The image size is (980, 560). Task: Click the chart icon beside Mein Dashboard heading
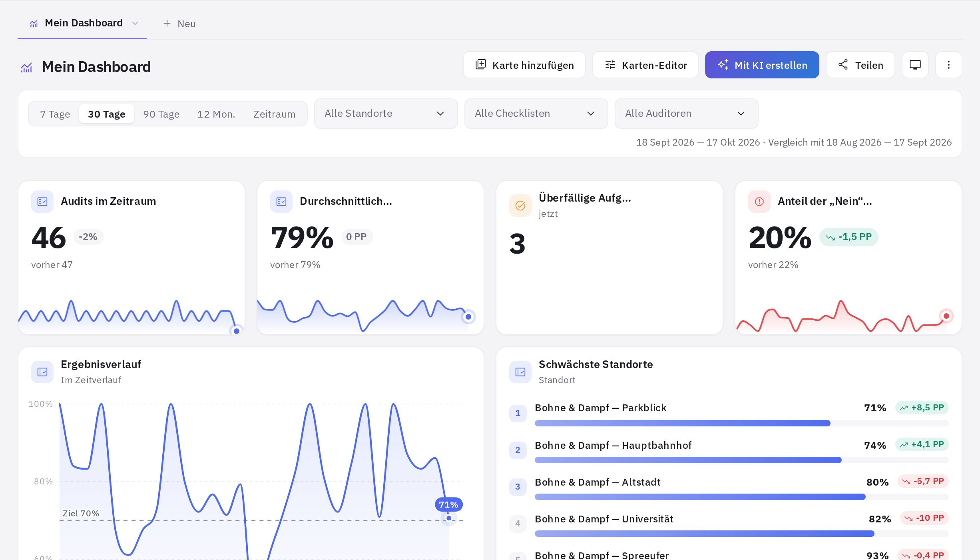point(26,67)
